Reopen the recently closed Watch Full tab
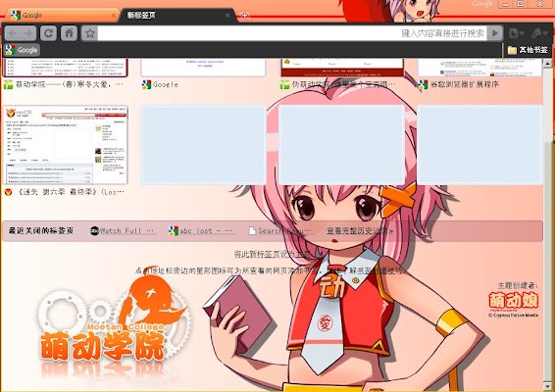The image size is (555, 392). point(123,231)
